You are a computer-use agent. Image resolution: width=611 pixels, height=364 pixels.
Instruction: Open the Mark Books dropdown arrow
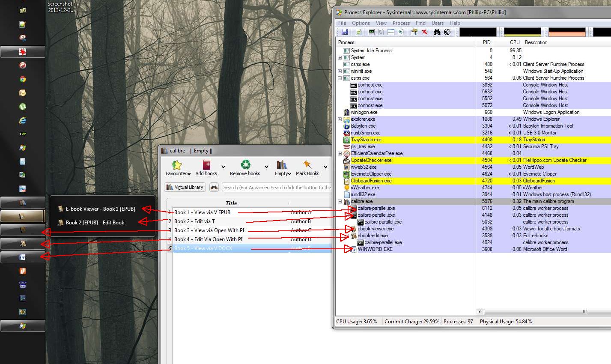click(x=325, y=167)
